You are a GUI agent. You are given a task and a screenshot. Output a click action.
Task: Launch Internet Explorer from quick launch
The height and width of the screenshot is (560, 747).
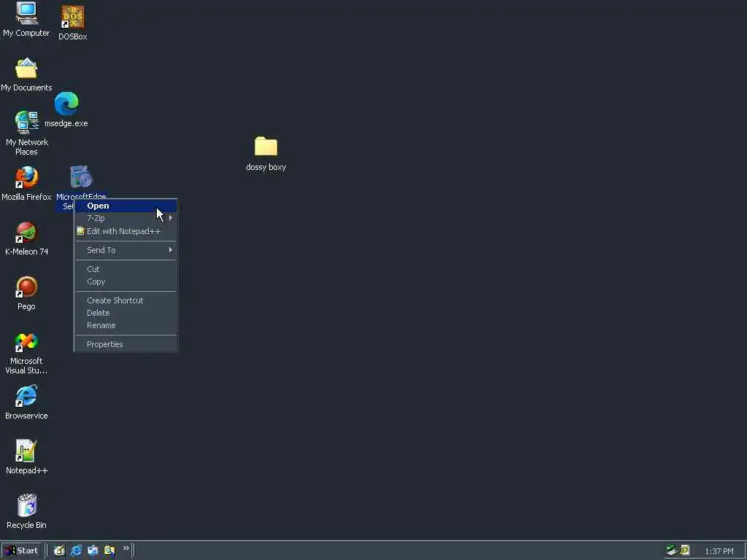coord(76,551)
